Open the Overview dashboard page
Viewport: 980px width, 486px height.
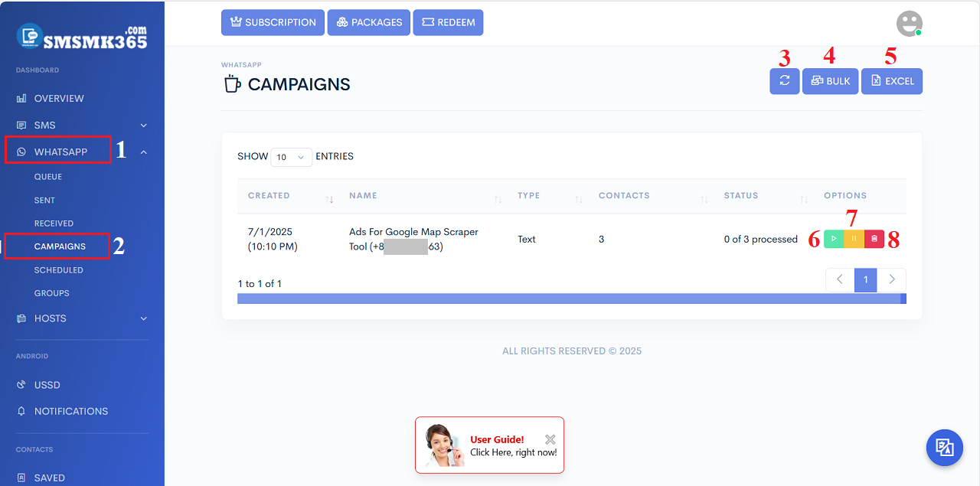click(x=59, y=98)
